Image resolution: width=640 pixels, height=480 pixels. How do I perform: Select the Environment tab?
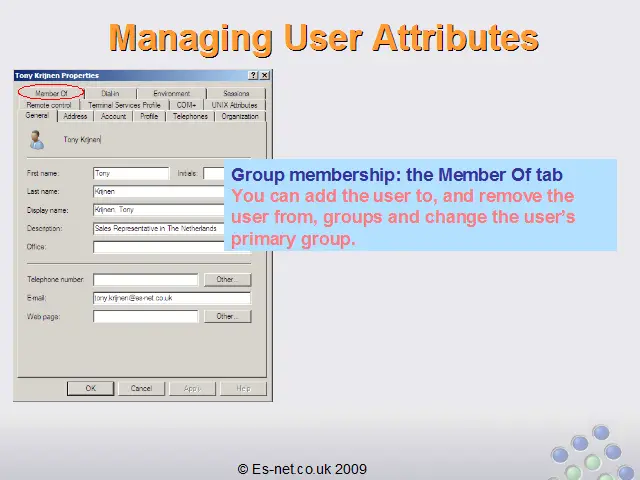(x=171, y=93)
